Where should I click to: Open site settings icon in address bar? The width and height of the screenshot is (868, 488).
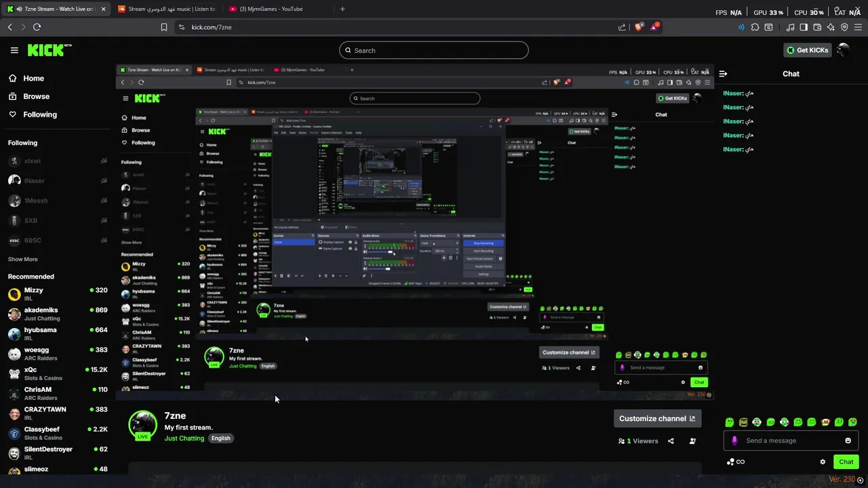click(x=181, y=27)
